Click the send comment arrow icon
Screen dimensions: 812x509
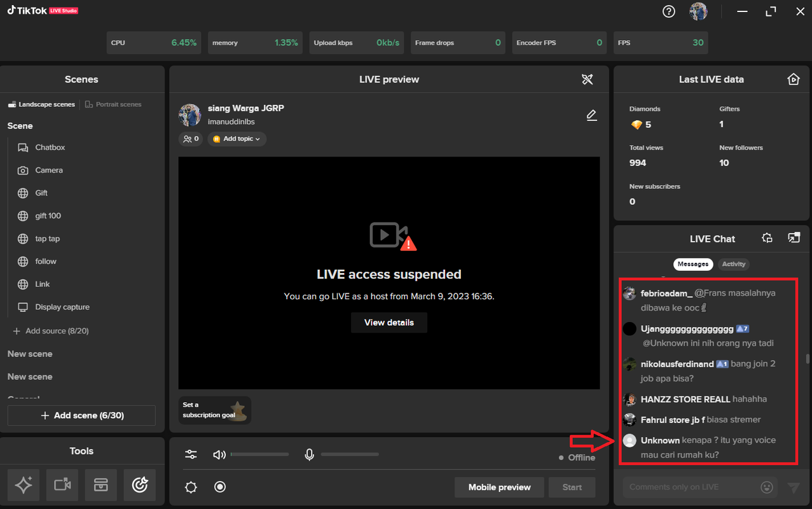click(793, 487)
